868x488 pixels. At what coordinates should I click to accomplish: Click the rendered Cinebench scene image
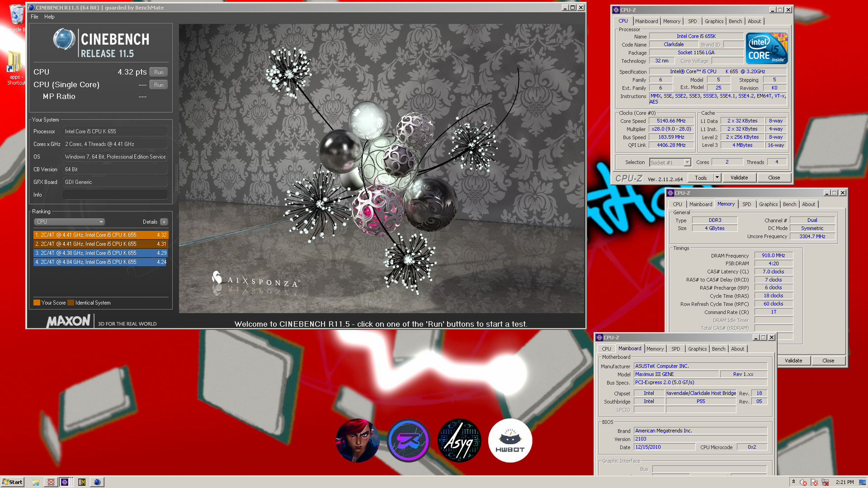pyautogui.click(x=382, y=168)
